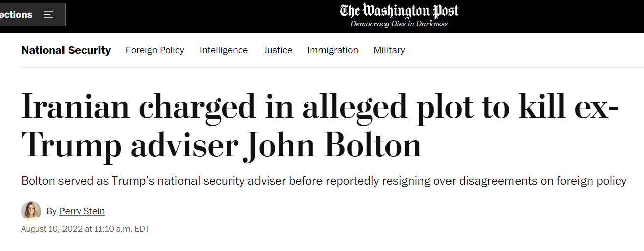Click Perry Stein's author photo

[31, 211]
